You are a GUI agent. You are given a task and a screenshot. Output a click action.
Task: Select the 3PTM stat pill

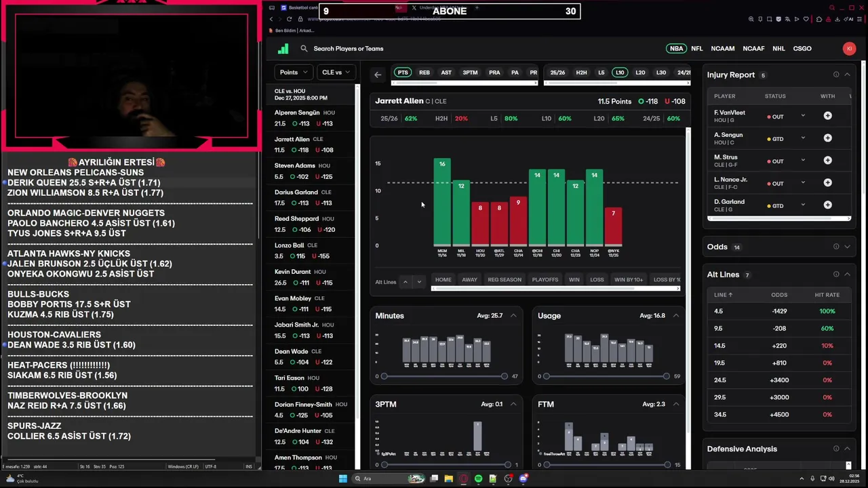point(470,73)
